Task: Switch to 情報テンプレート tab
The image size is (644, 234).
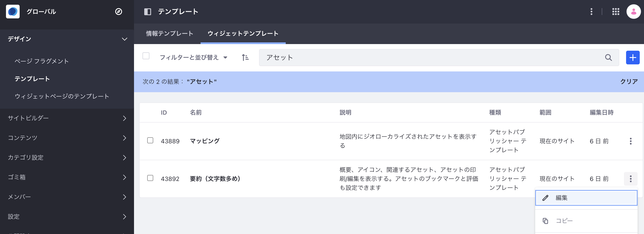Action: pyautogui.click(x=169, y=34)
